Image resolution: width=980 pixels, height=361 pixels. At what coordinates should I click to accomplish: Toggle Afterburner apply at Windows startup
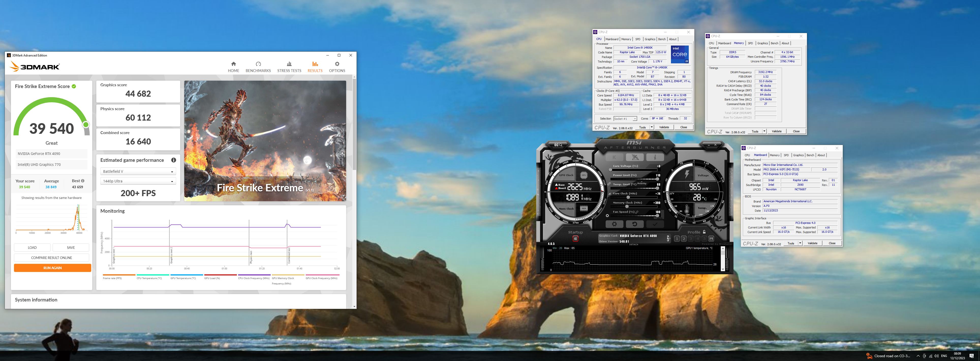[576, 239]
